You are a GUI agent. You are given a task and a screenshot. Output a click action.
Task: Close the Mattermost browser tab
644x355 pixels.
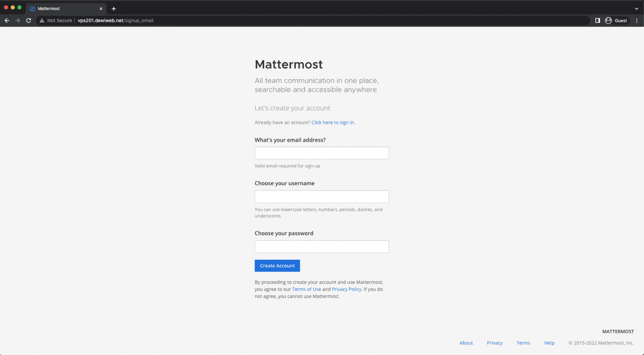point(101,8)
